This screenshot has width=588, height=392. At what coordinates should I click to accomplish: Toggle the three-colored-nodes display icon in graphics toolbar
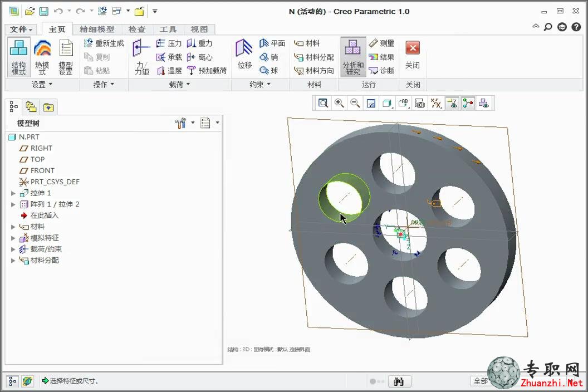(468, 103)
